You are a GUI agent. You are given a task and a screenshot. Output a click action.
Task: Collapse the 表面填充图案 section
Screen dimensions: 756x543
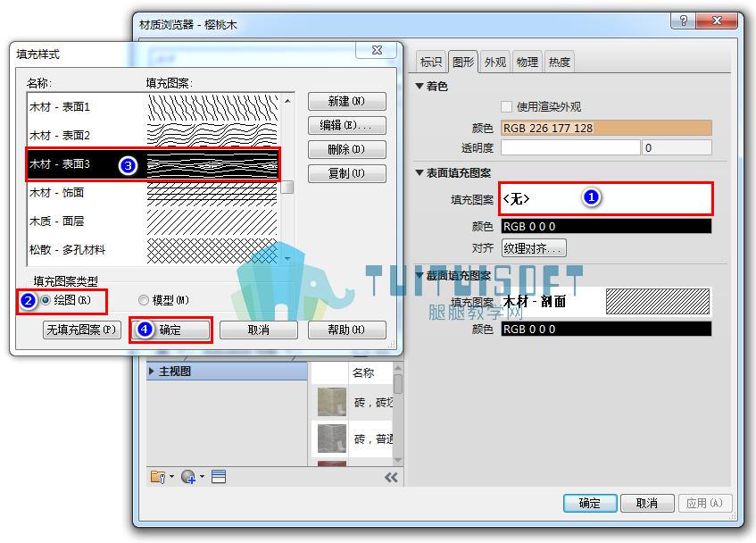pos(420,172)
